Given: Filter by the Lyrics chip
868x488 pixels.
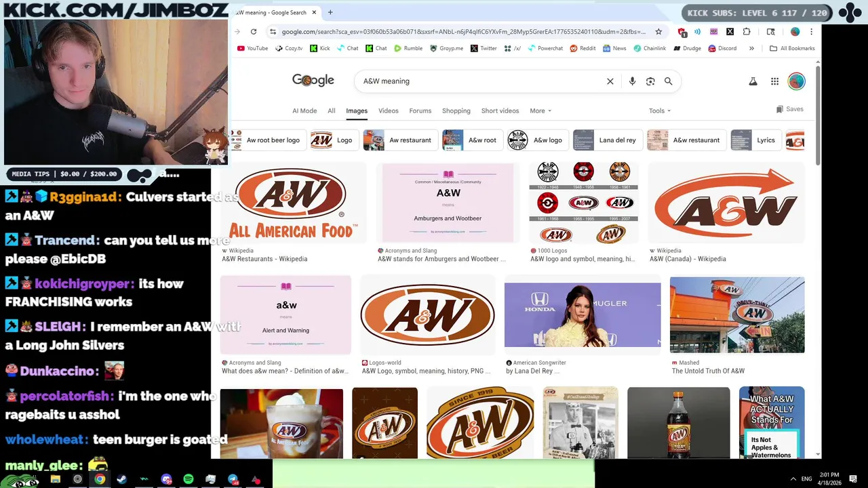Looking at the screenshot, I should (x=756, y=140).
